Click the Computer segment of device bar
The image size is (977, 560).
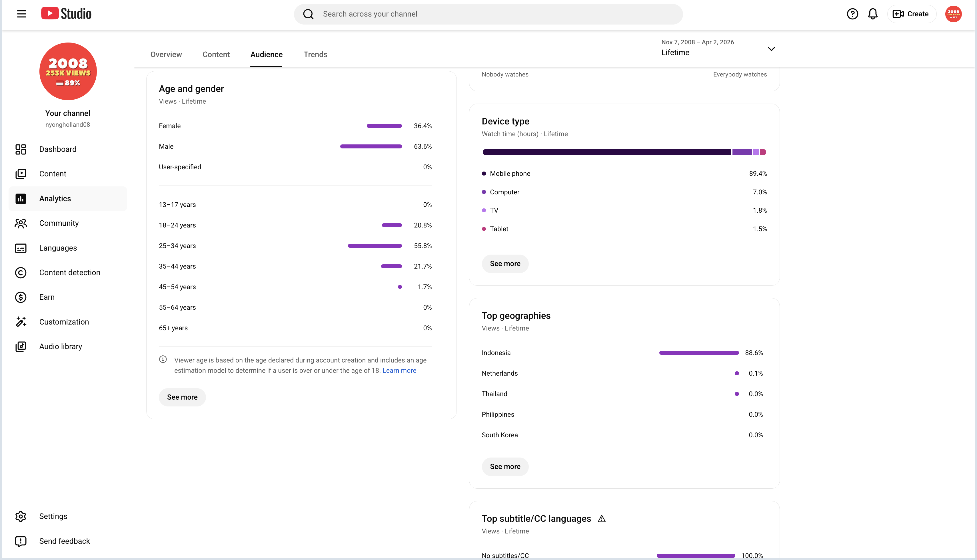[742, 152]
